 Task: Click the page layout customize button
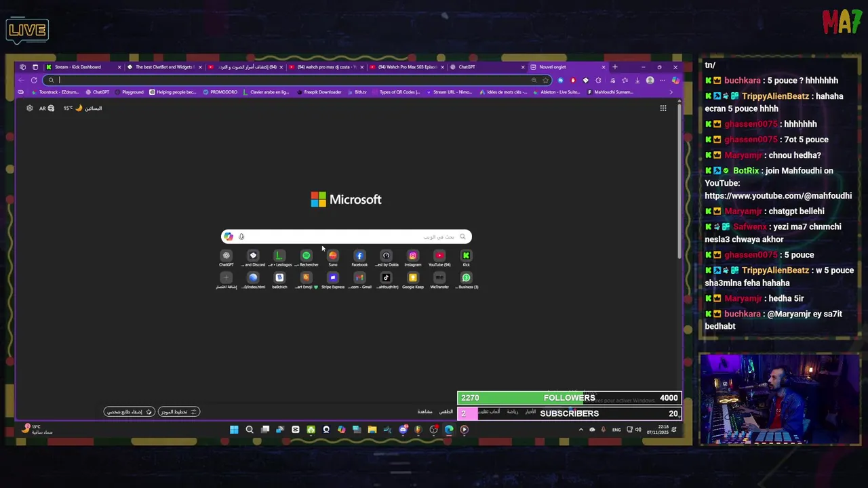(179, 411)
